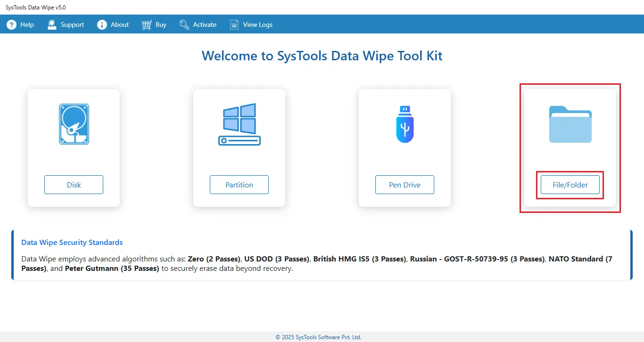Click the SysTools Data Wipe v5.0 window title
Image resolution: width=644 pixels, height=342 pixels.
[36, 8]
